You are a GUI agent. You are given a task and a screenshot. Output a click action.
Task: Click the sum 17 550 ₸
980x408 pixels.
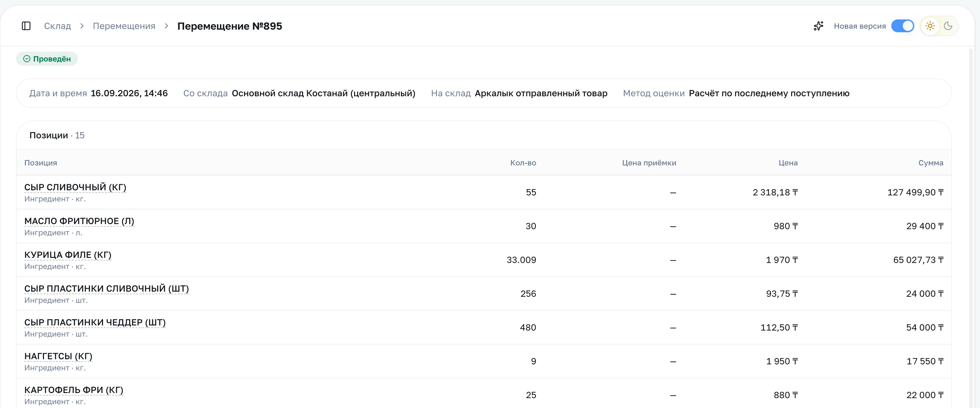925,361
